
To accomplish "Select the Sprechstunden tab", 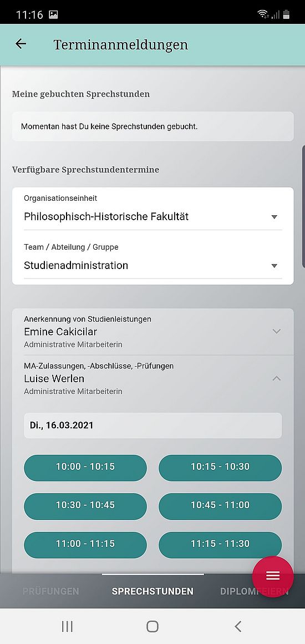I will point(152,591).
